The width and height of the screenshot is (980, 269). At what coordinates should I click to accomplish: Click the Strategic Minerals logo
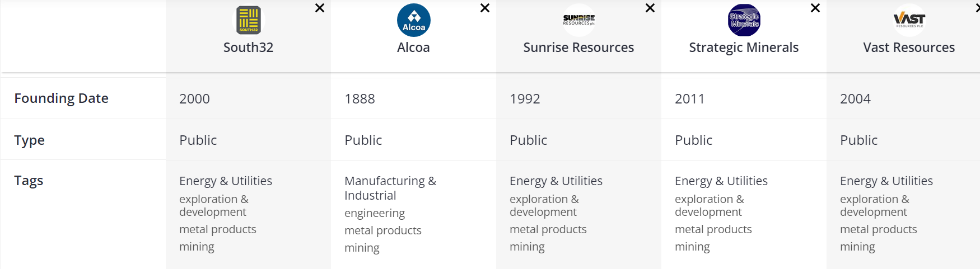pos(744,20)
